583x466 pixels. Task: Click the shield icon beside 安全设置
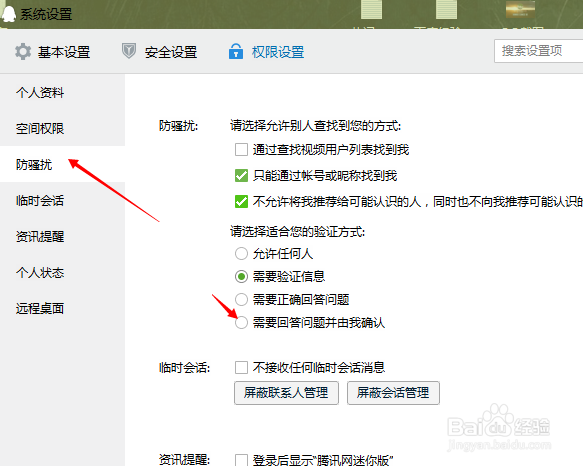click(129, 51)
